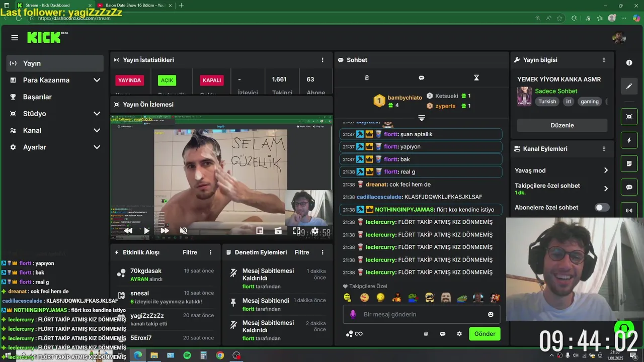The height and width of the screenshot is (362, 644).
Task: Open the Etkinlik Akışı three-dot menu
Action: point(210,252)
